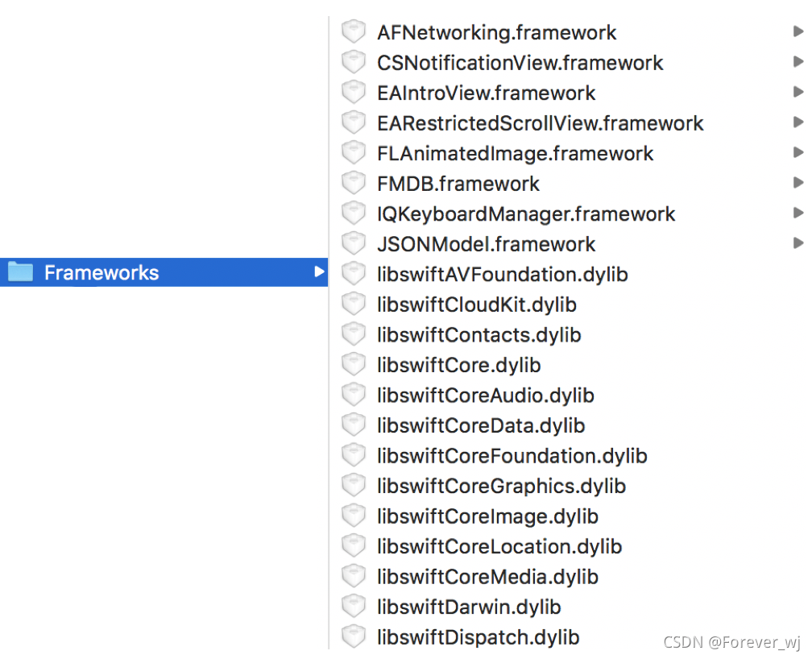This screenshot has width=812, height=659.
Task: Select IQKeyboardManager.framework file name
Action: (x=526, y=214)
